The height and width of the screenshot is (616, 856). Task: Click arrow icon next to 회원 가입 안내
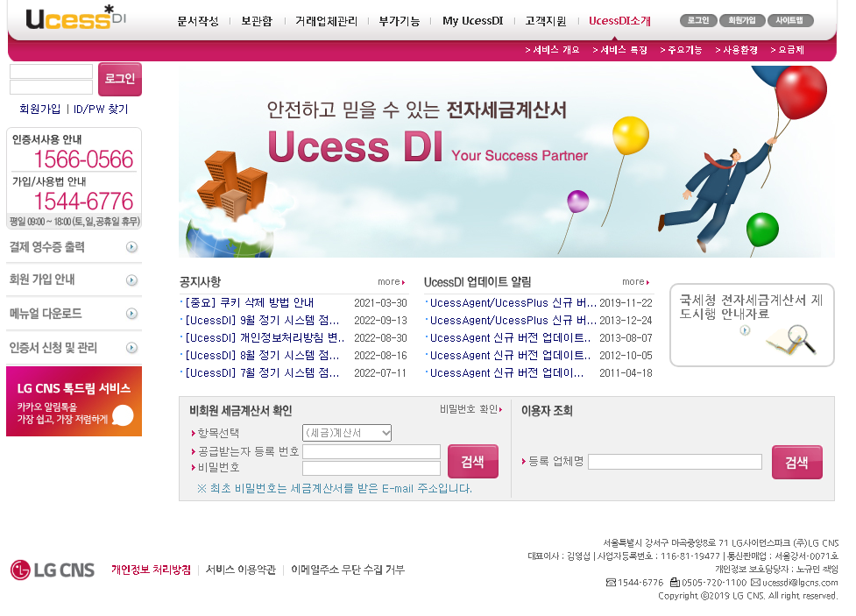point(131,280)
